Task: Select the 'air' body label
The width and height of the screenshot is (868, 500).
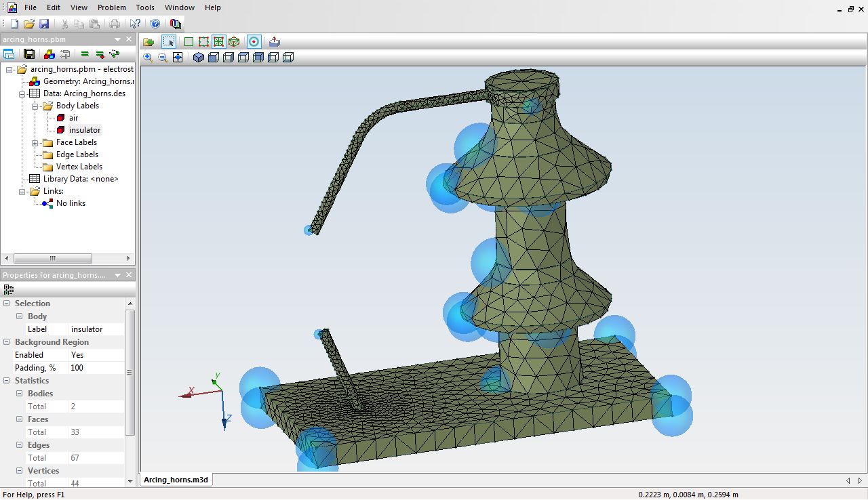Action: point(73,118)
